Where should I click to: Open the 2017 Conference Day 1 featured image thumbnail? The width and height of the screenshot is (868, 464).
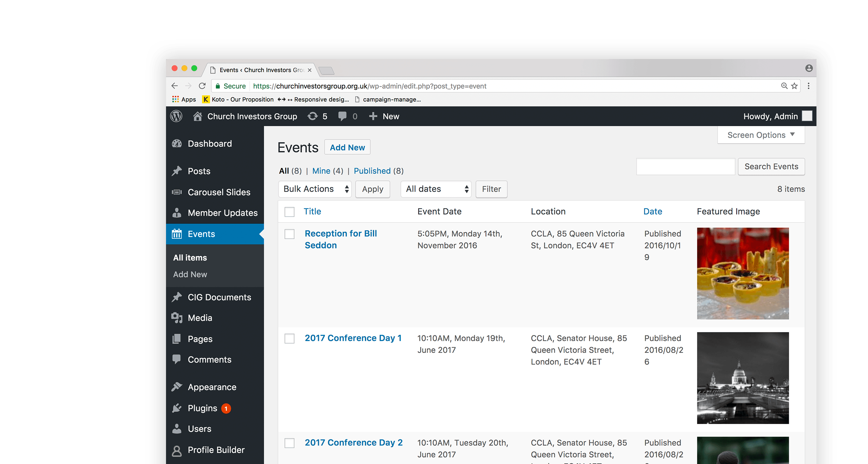pos(742,379)
